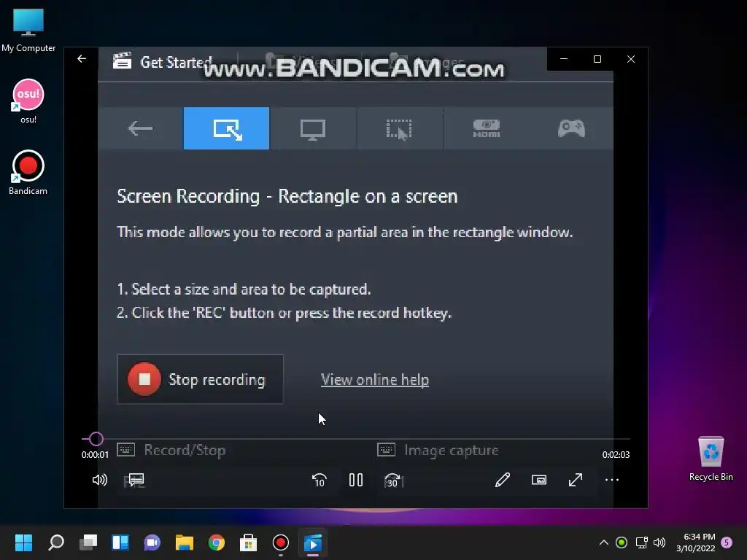747x560 pixels.
Task: Open the system tray volume control
Action: click(659, 542)
